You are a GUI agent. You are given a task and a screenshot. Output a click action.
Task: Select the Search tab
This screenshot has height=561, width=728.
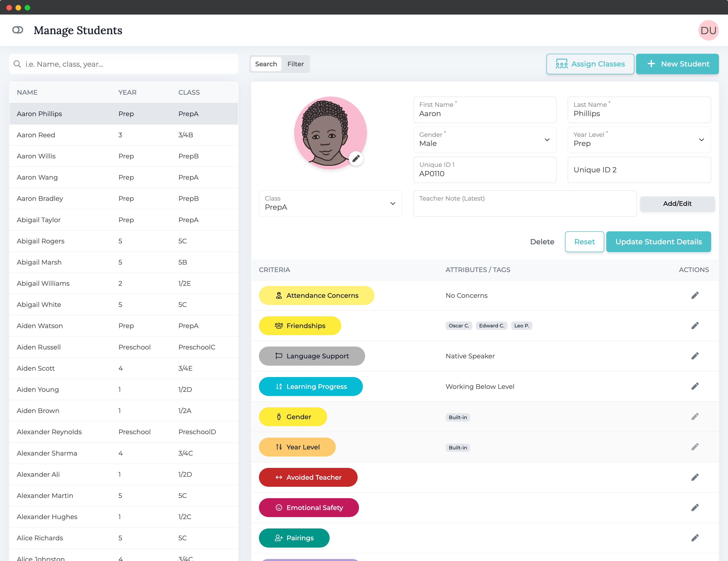click(x=266, y=64)
